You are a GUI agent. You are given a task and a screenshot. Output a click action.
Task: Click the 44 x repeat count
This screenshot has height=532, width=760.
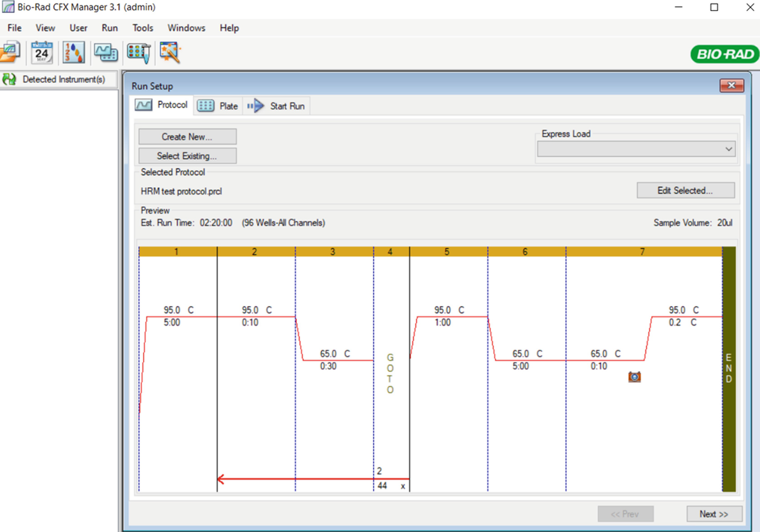coord(391,486)
